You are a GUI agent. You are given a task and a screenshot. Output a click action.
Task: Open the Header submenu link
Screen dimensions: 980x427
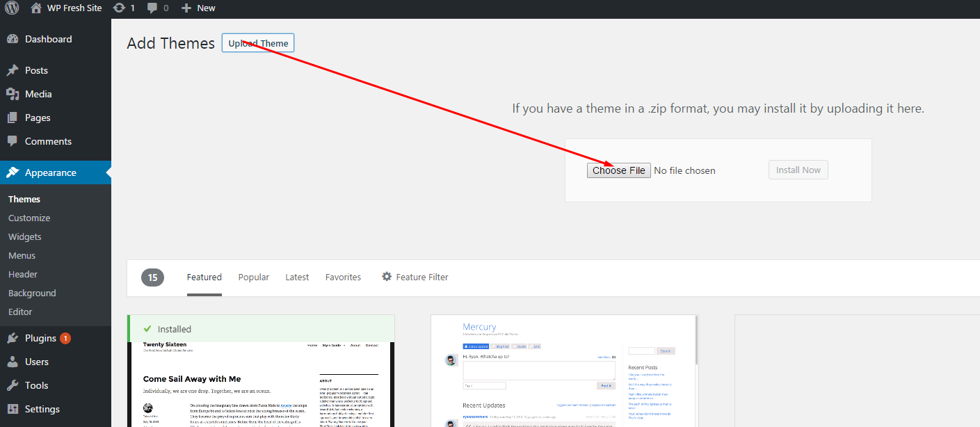[x=23, y=274]
